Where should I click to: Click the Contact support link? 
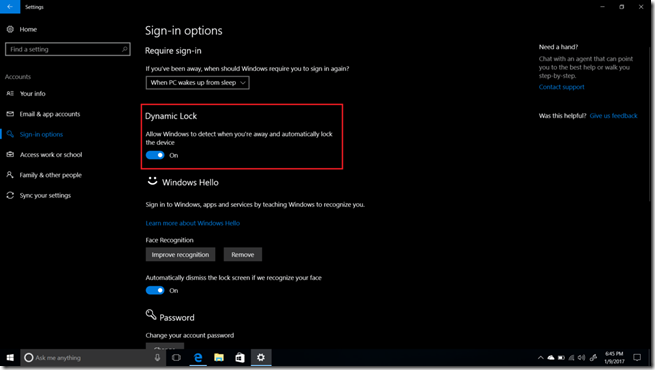point(561,87)
